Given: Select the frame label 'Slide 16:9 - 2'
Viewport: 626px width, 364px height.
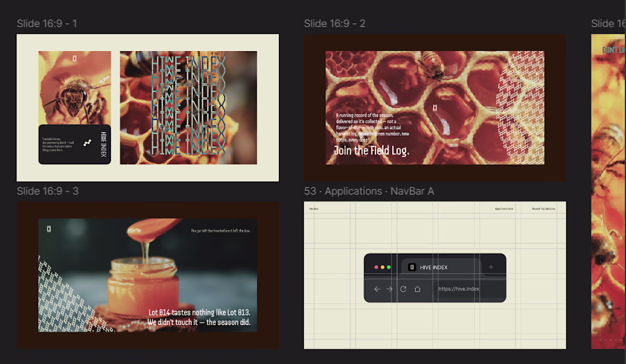Looking at the screenshot, I should coord(335,23).
